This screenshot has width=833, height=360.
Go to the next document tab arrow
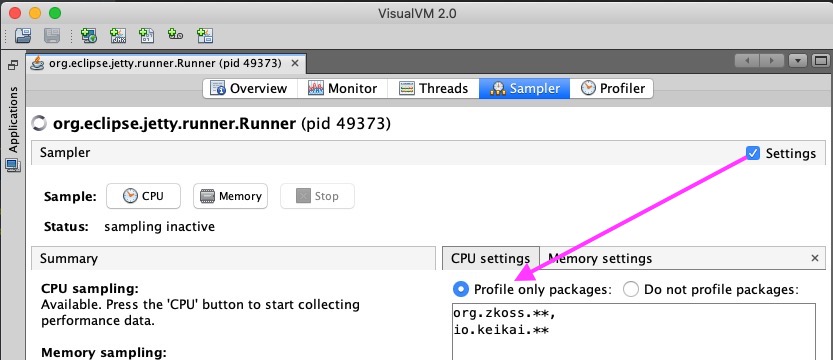772,61
